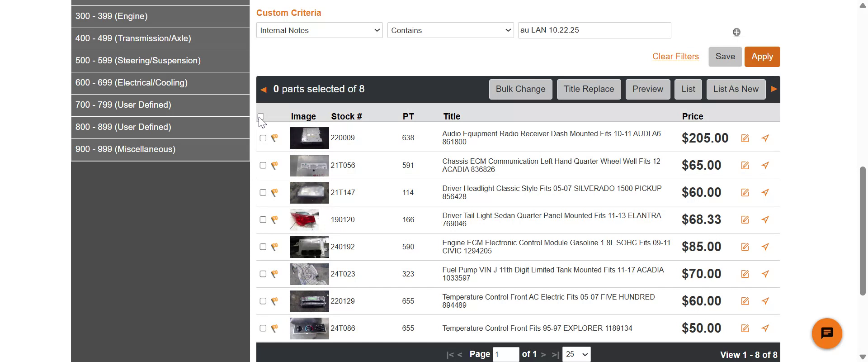Select the 900 - 999 (Miscellaneous) category
868x362 pixels.
click(x=160, y=149)
